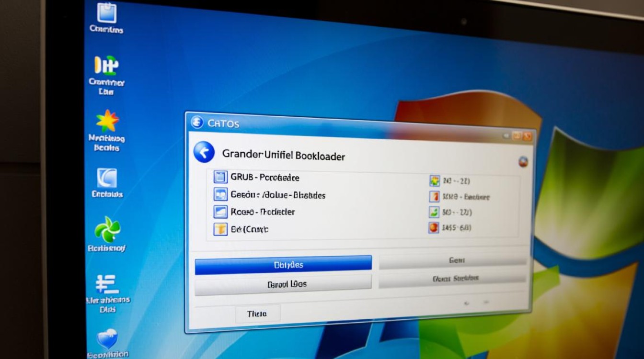Click the orange icon in second right row
This screenshot has width=644, height=359.
tap(435, 196)
